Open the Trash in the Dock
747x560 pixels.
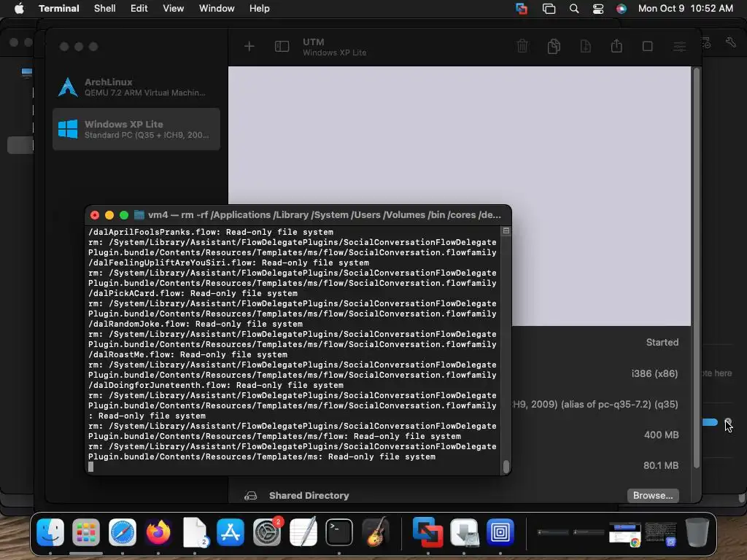pos(697,532)
